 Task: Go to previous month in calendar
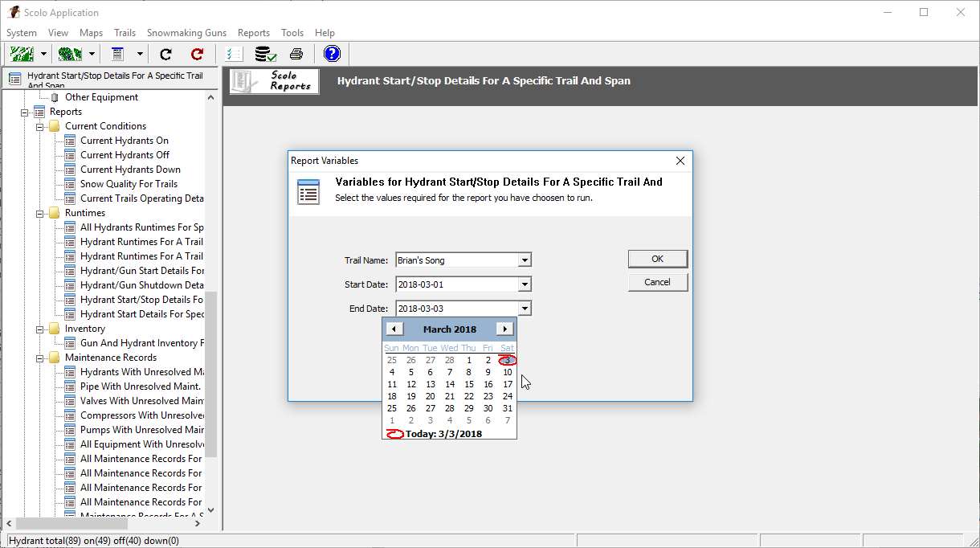click(x=394, y=329)
